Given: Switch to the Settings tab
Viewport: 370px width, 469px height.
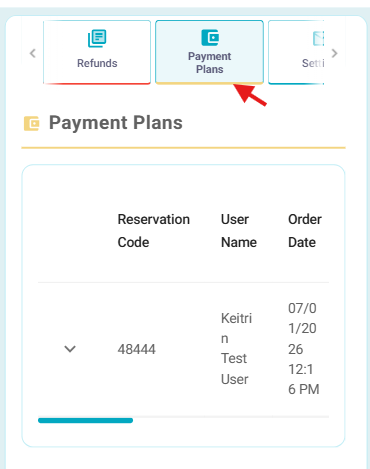Looking at the screenshot, I should tap(296, 52).
